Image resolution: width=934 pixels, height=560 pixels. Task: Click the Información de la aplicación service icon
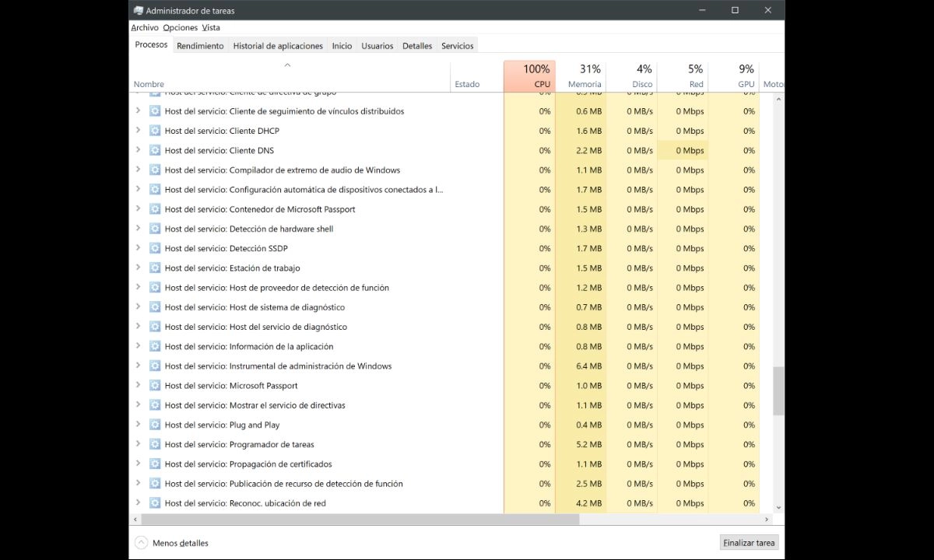click(x=155, y=346)
